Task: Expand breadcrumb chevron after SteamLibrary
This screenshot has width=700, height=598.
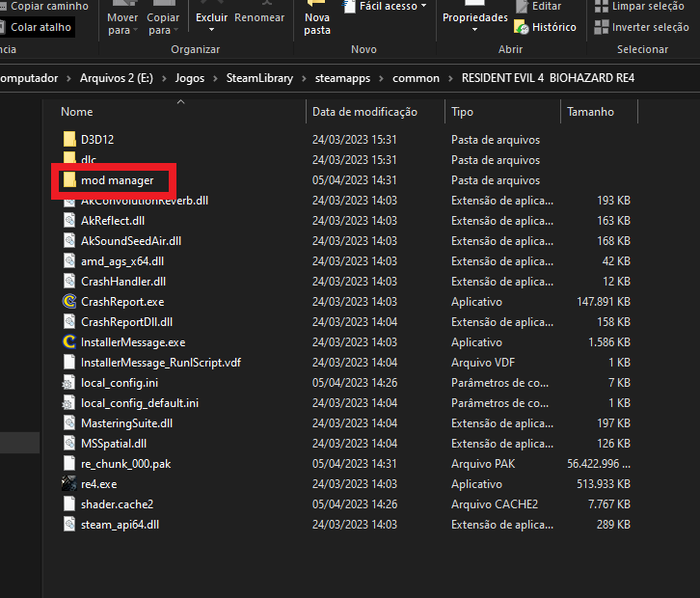Action: click(304, 78)
